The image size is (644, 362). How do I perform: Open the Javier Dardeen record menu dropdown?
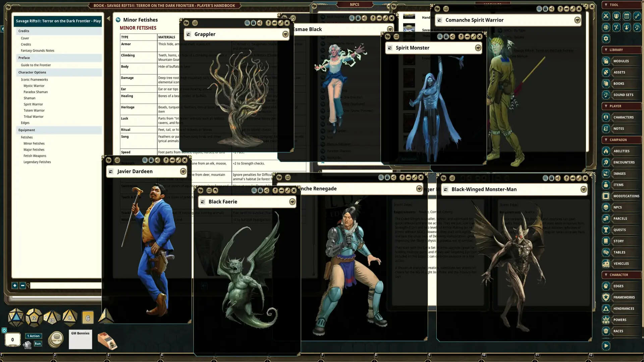click(x=183, y=171)
